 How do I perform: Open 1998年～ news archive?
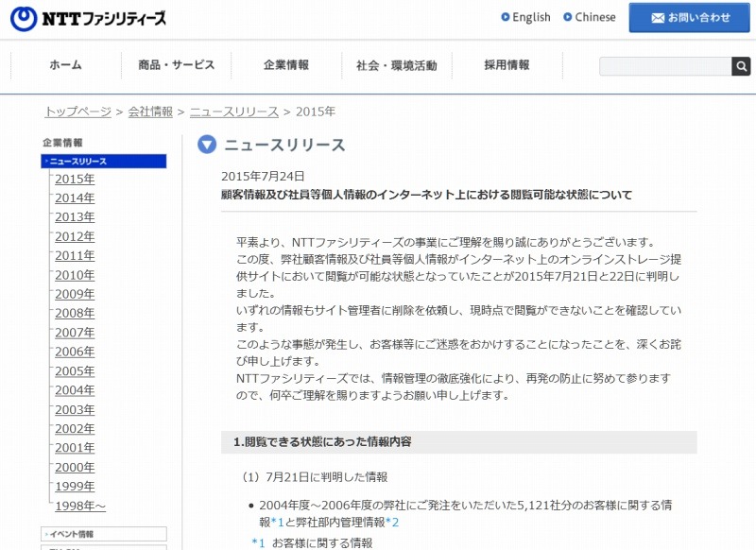80,506
